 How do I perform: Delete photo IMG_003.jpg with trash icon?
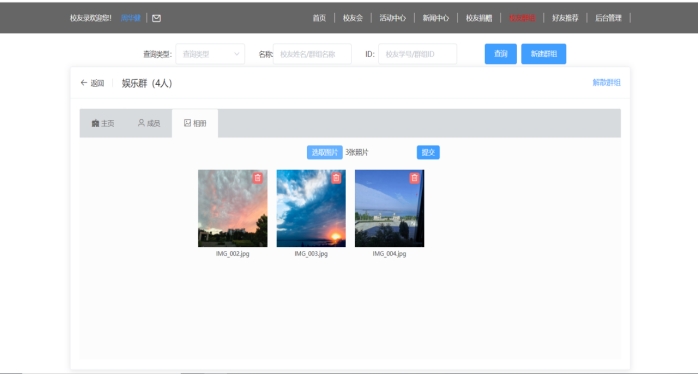336,178
